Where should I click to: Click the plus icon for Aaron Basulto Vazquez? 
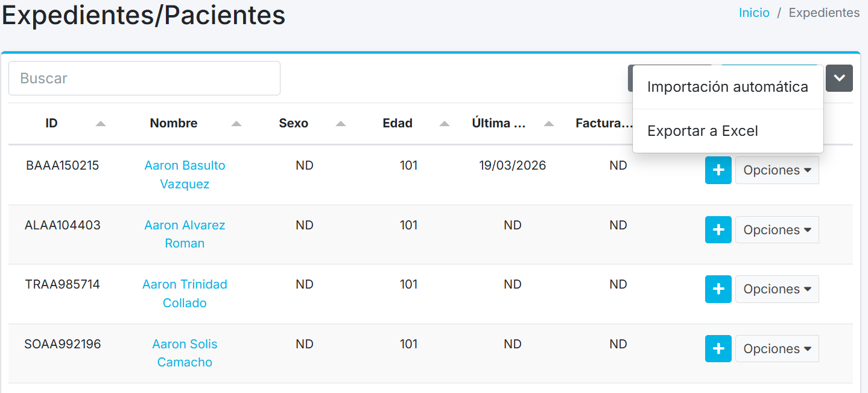[x=718, y=170]
